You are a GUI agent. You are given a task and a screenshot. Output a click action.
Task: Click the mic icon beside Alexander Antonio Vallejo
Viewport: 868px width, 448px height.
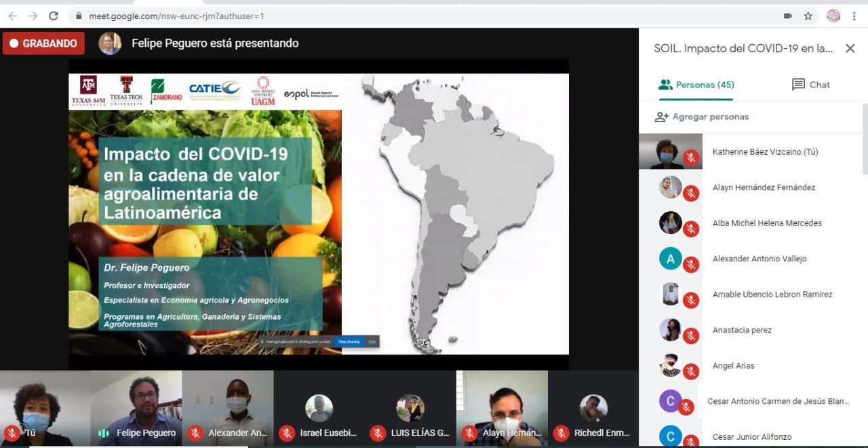pos(691,264)
